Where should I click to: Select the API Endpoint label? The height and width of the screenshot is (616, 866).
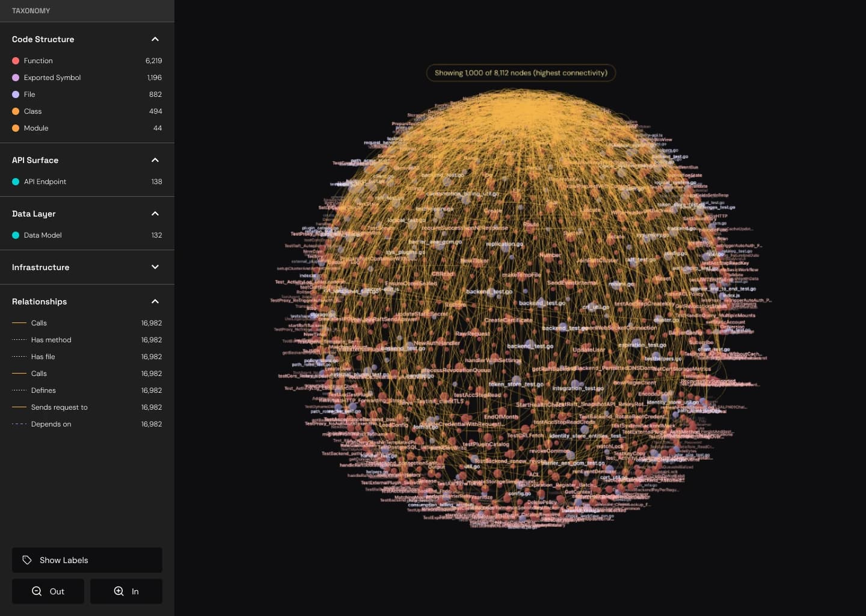coord(45,182)
